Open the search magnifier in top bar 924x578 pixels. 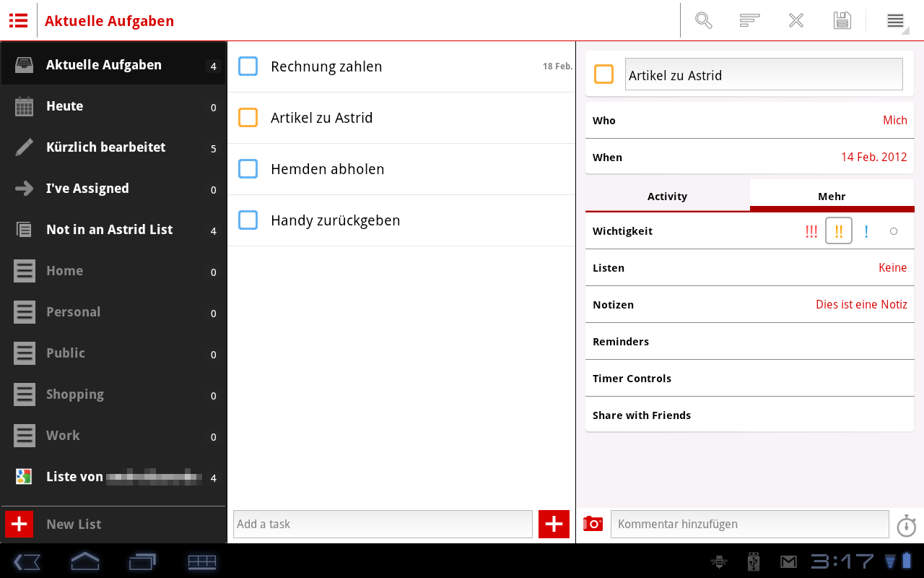point(704,20)
